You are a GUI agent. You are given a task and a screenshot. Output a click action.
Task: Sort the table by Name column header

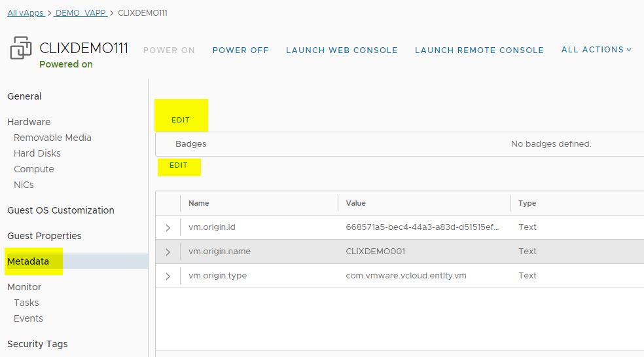pyautogui.click(x=199, y=203)
